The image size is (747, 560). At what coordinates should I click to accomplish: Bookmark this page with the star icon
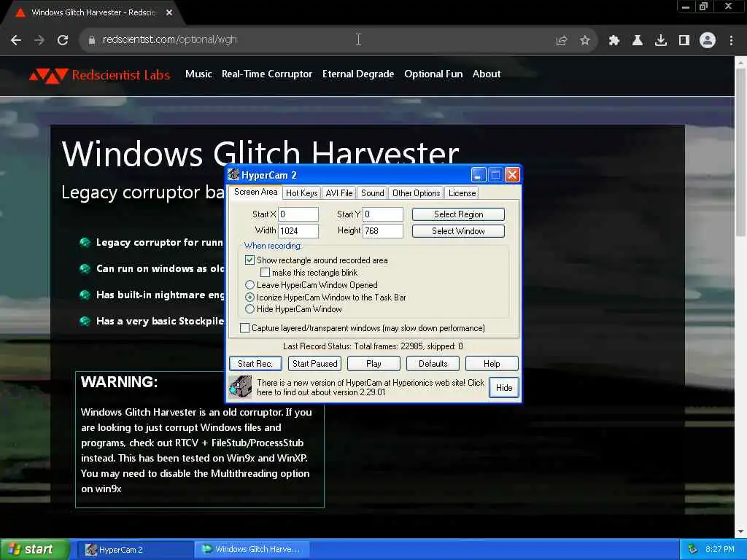tap(585, 41)
